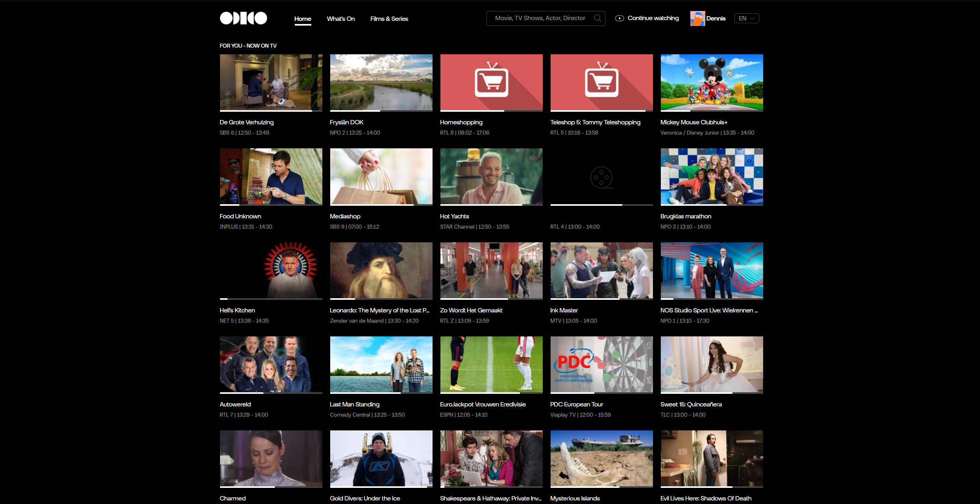Open the Leonardo Mystery thumbnail
The height and width of the screenshot is (504, 980).
click(381, 271)
